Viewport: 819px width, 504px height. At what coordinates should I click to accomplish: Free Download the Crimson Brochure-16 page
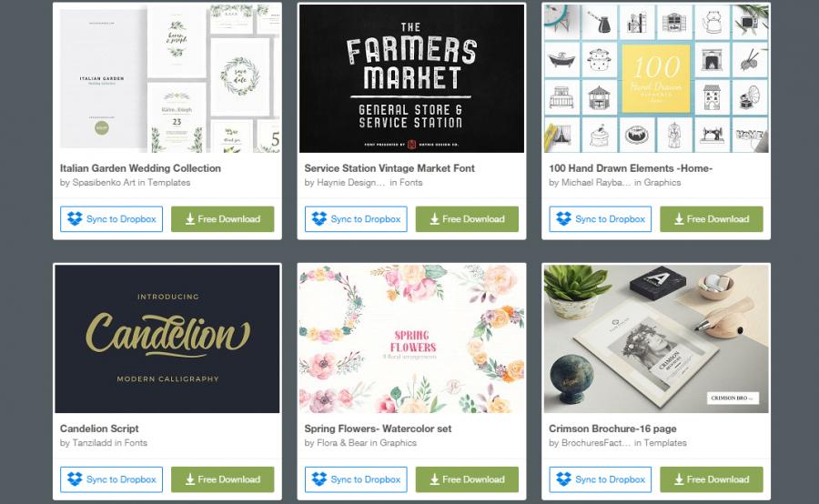[x=712, y=479]
